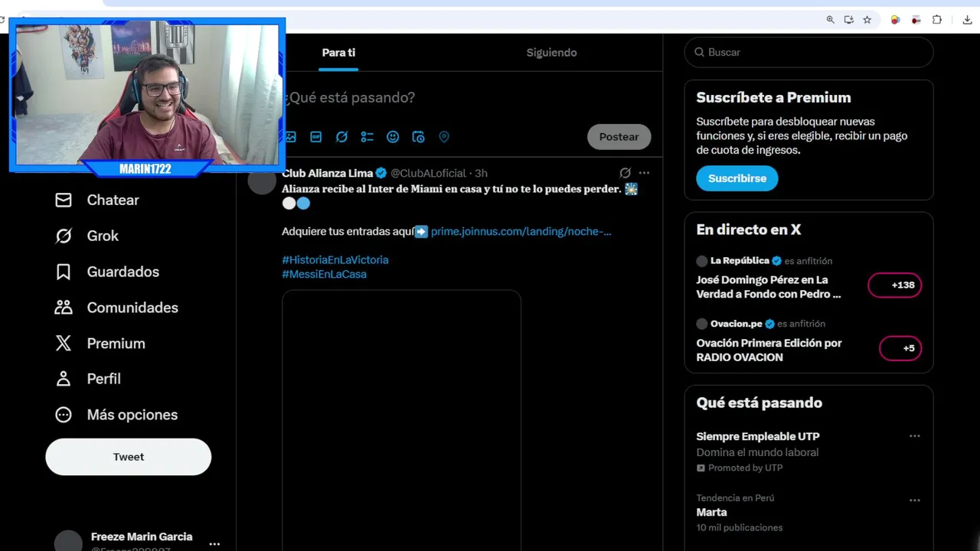This screenshot has height=551, width=980.
Task: Click the white Tweet button
Action: (x=128, y=457)
